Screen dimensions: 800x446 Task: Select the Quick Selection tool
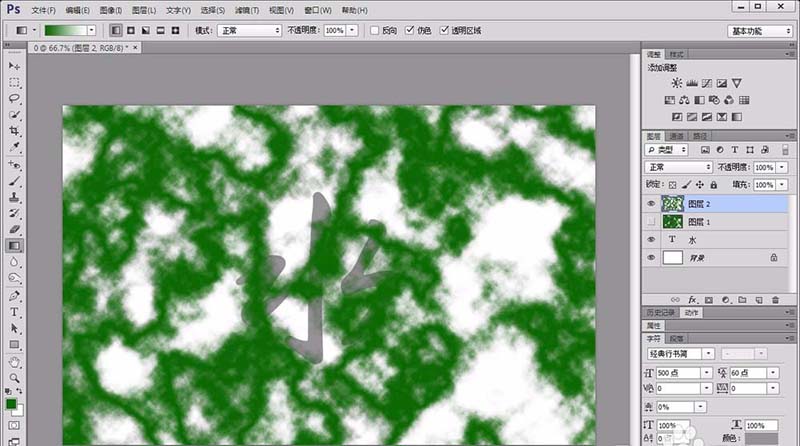[14, 115]
